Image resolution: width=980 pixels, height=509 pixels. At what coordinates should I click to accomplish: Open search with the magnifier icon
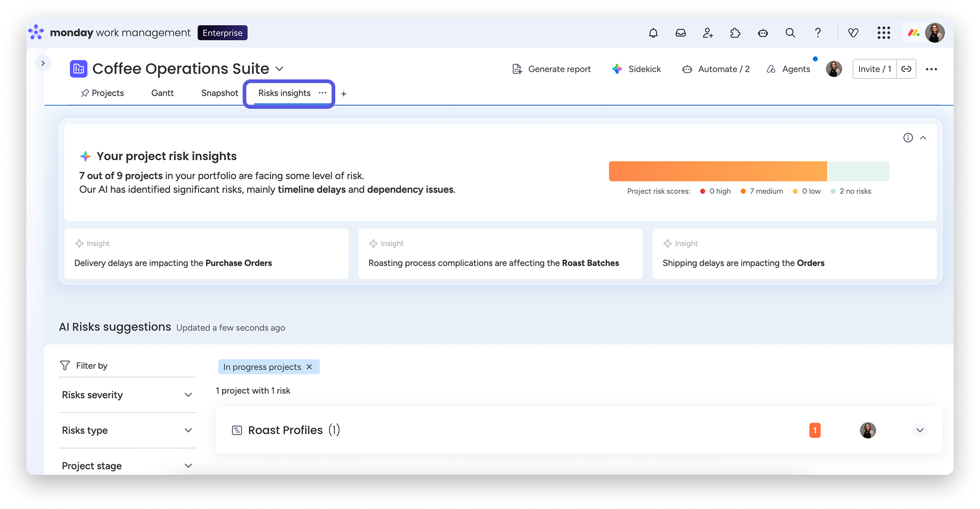click(x=790, y=33)
